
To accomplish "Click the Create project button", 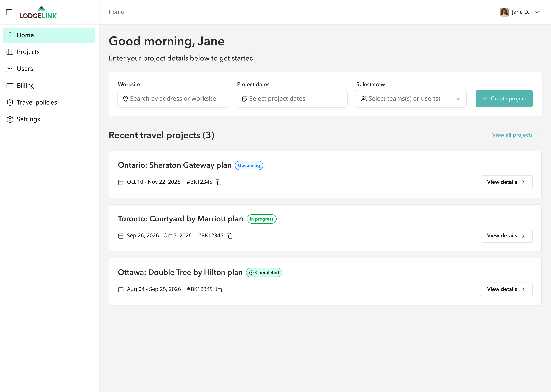I will coord(504,99).
